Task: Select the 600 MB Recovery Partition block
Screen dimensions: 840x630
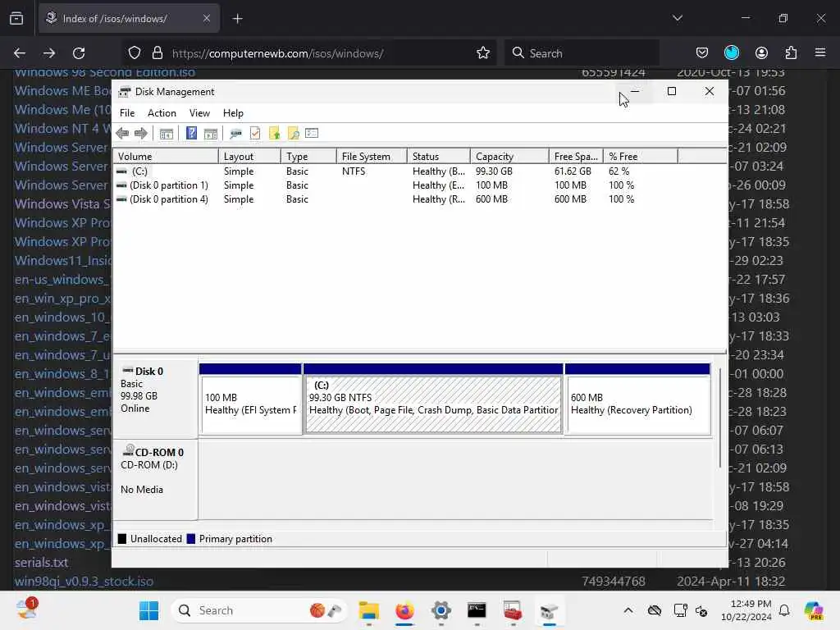Action: point(638,399)
